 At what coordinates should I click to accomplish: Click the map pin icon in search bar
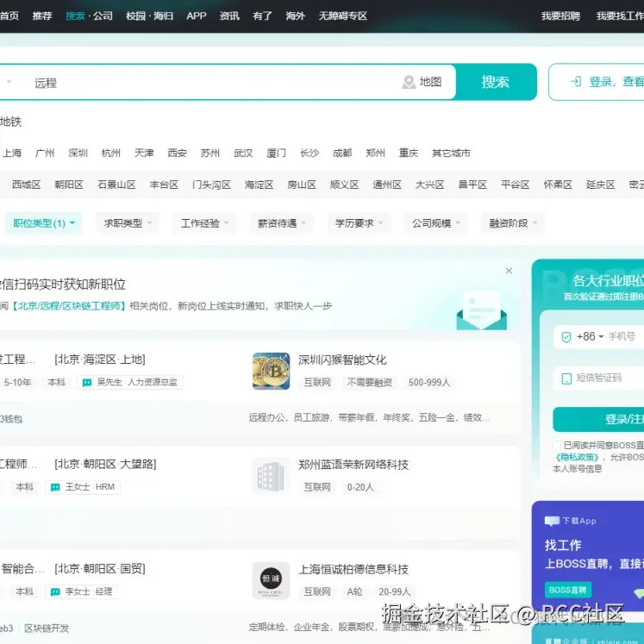coord(409,82)
